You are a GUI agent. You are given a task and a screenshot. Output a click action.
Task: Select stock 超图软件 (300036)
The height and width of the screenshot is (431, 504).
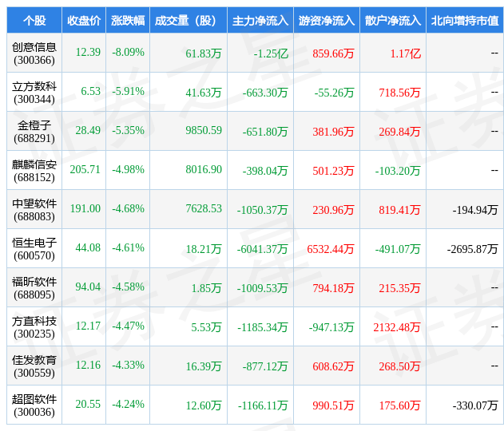34,405
